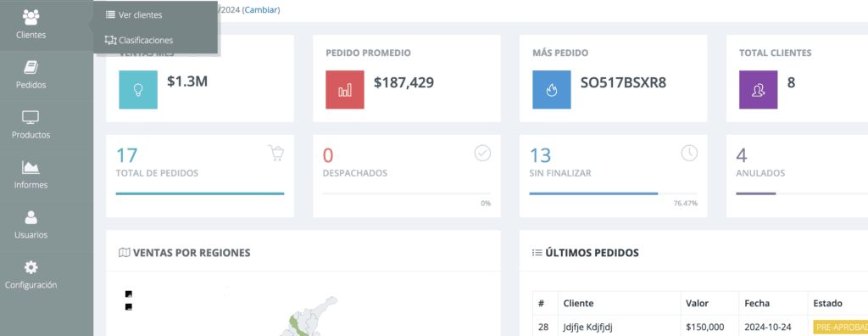Open the Clientes sidebar section
This screenshot has height=336, width=868.
pyautogui.click(x=31, y=25)
